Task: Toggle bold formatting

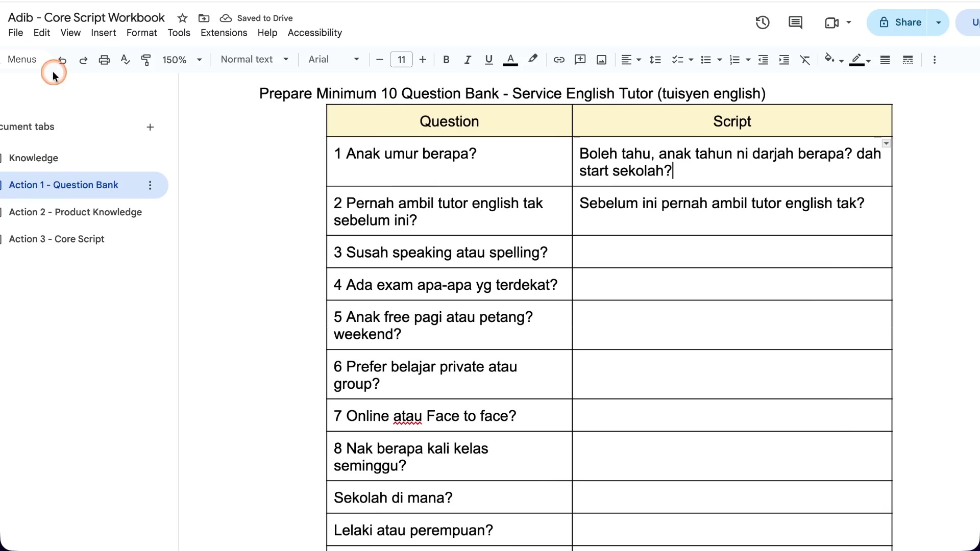Action: click(446, 60)
